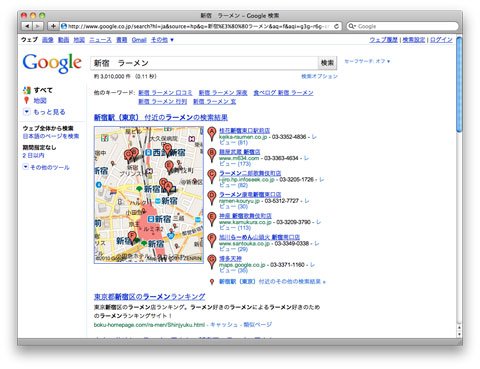Open 博多天神 listing
This screenshot has width=480, height=369.
point(230,258)
